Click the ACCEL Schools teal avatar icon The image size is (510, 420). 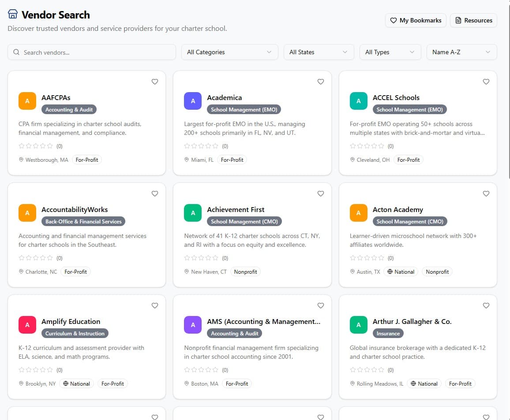[x=358, y=101]
